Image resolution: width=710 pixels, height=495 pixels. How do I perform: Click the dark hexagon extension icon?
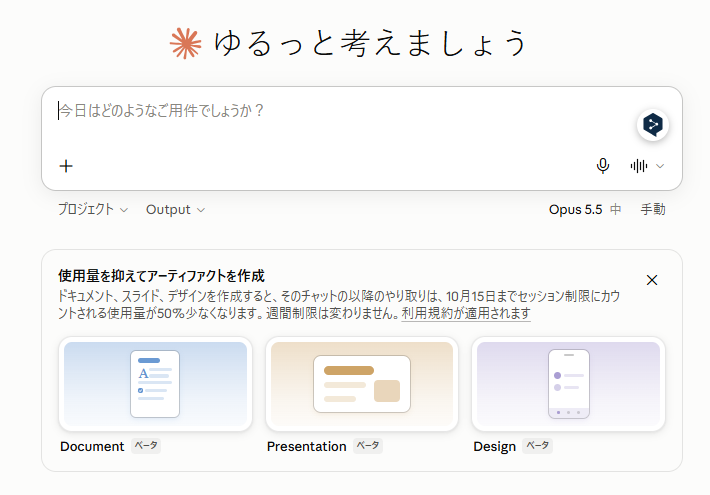pos(653,125)
